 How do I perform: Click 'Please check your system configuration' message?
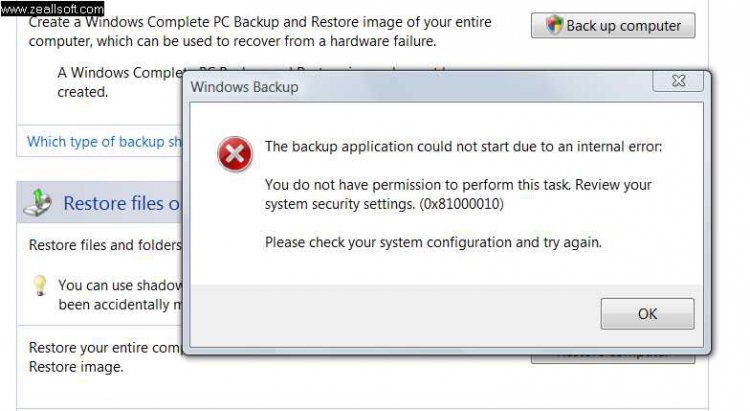click(433, 243)
